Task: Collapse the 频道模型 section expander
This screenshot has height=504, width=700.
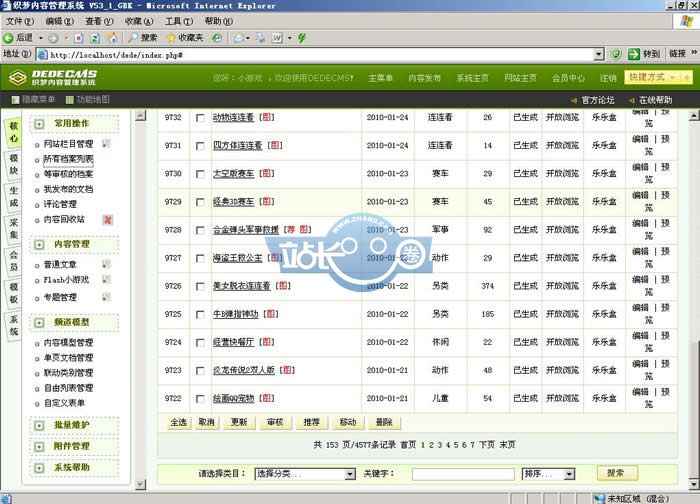Action: point(39,323)
